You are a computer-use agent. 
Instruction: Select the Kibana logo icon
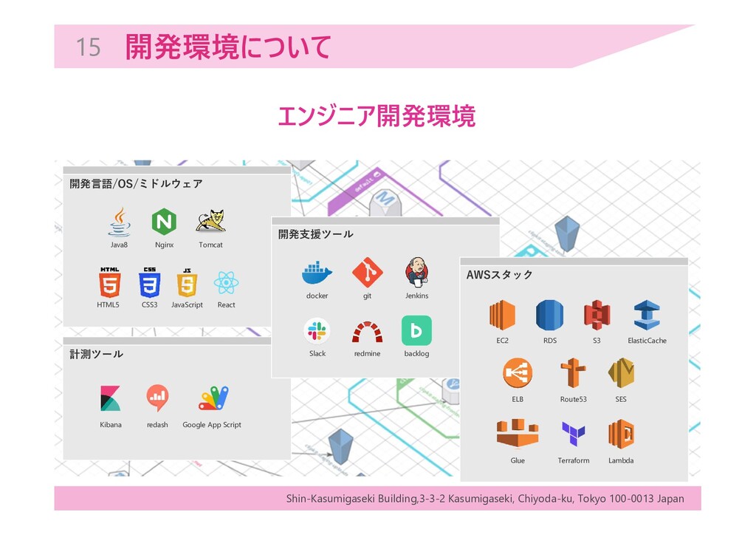click(111, 398)
